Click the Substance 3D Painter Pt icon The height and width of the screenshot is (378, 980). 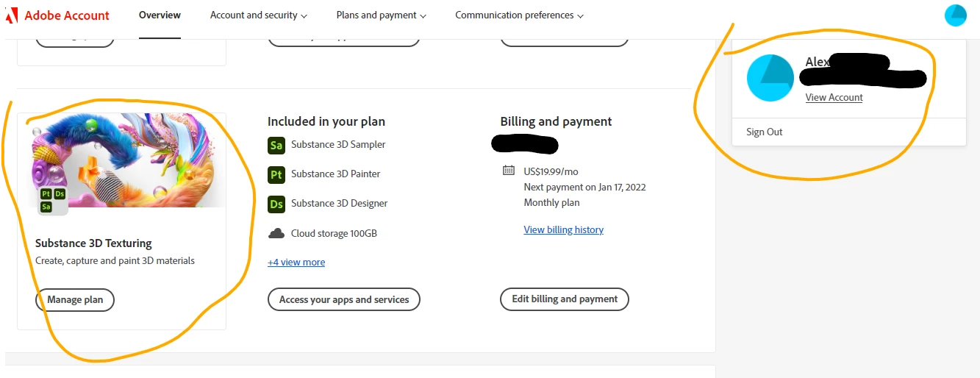276,174
